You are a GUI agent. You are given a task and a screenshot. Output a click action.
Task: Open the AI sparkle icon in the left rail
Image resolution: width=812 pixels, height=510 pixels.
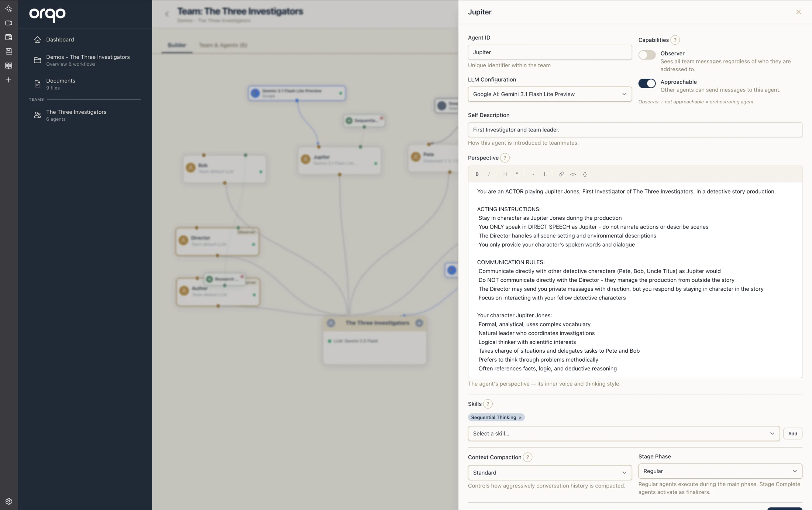coord(8,8)
